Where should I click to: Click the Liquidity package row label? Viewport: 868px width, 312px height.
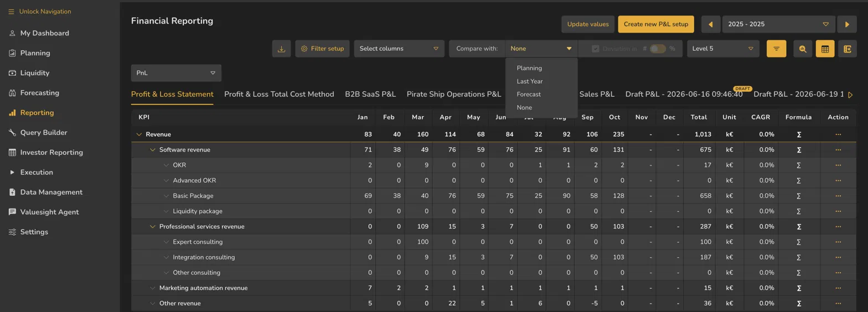tap(198, 211)
